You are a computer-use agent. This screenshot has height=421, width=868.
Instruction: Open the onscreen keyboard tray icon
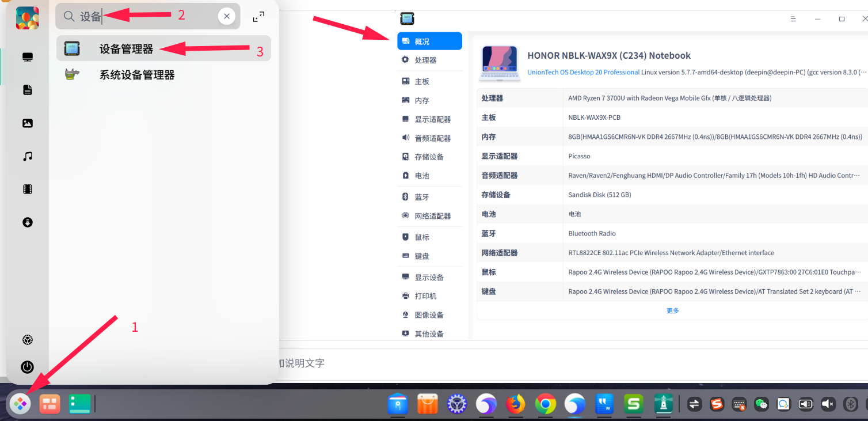tap(739, 404)
